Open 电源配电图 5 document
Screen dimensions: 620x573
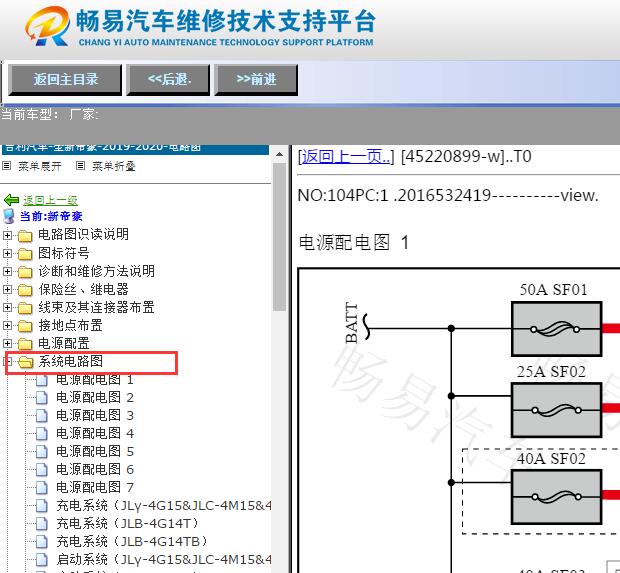[95, 451]
